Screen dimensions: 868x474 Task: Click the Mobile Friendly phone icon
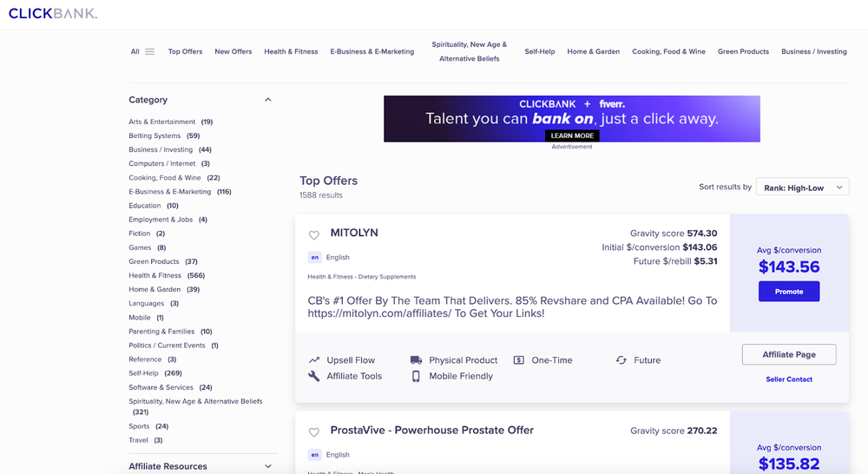pos(416,376)
